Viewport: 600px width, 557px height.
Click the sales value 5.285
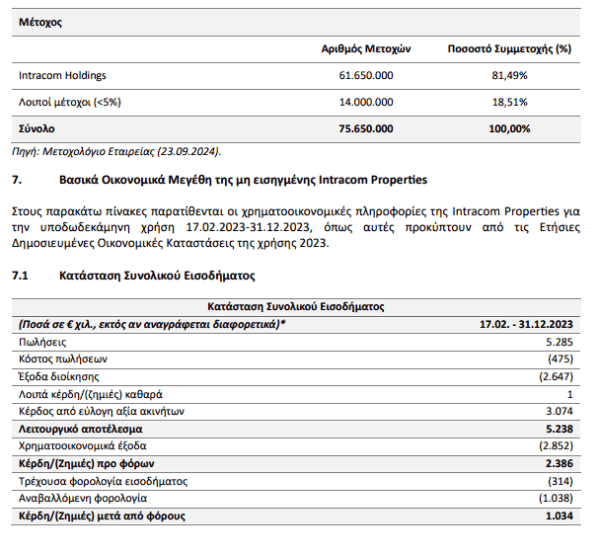559,342
